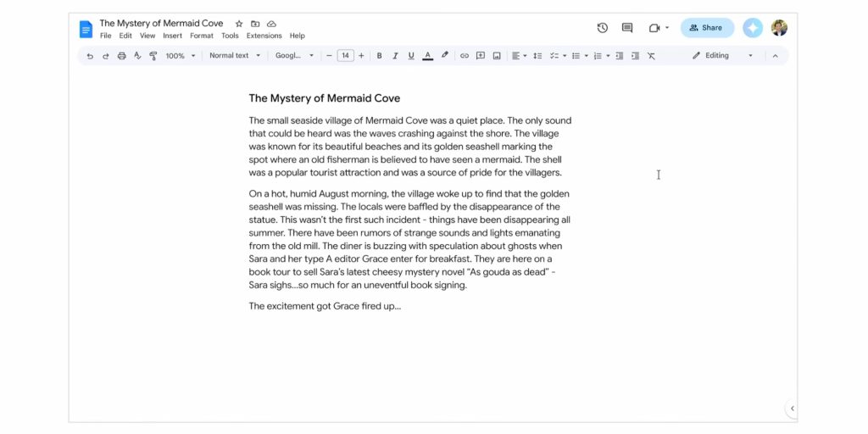Open the Extensions menu

click(264, 36)
